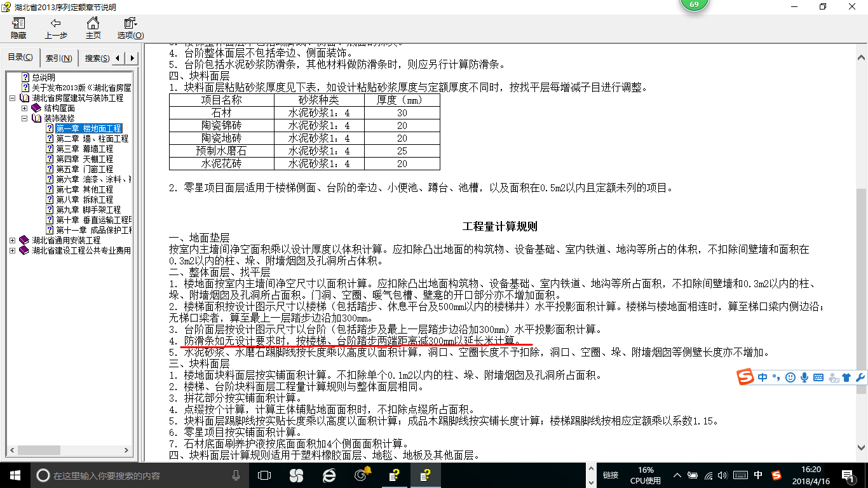Click the left tab-scroll arrow

(119, 58)
